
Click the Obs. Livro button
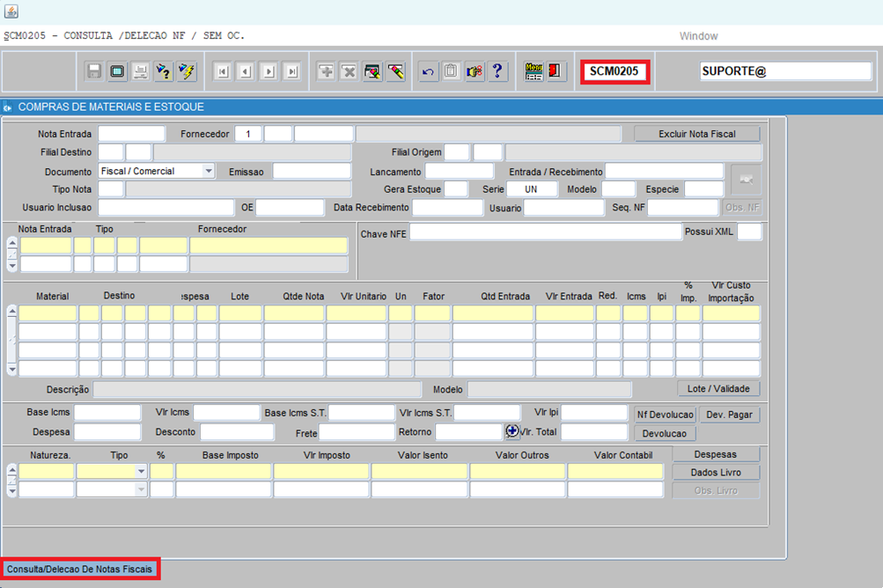pos(716,490)
